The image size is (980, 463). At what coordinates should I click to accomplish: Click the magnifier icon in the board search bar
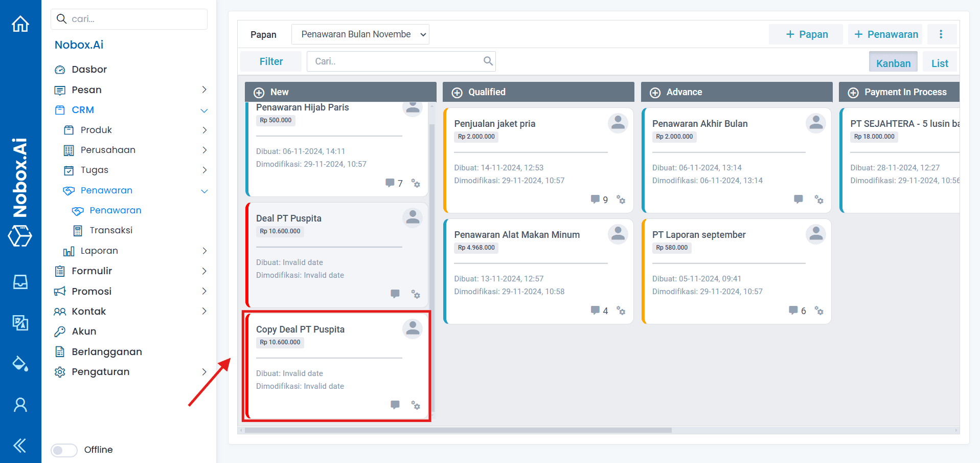pyautogui.click(x=488, y=61)
